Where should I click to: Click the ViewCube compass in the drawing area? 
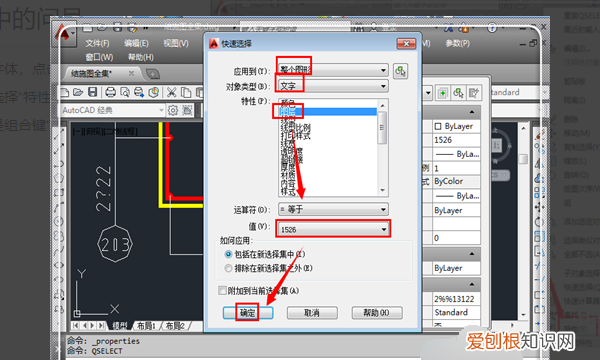click(x=496, y=146)
